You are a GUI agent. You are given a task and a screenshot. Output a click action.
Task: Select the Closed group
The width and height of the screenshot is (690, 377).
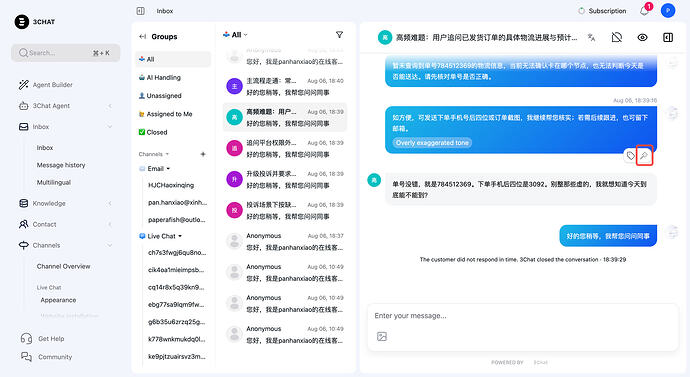coord(173,132)
